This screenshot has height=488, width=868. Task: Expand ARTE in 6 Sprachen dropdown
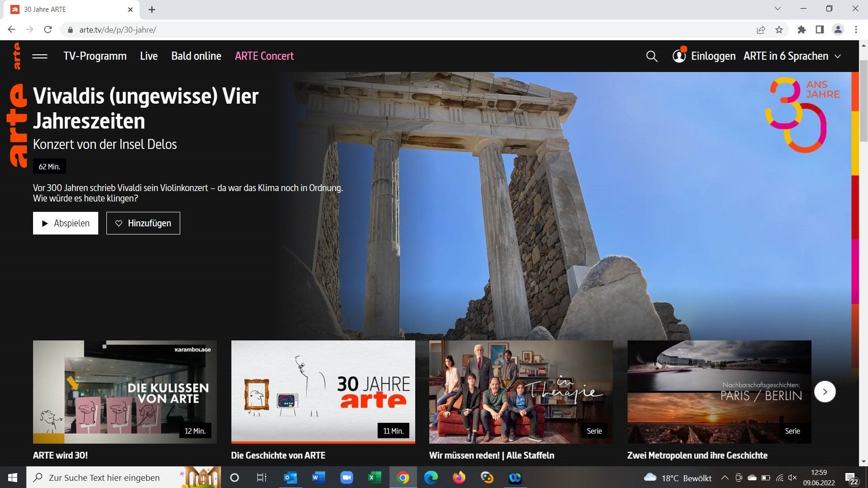click(792, 56)
